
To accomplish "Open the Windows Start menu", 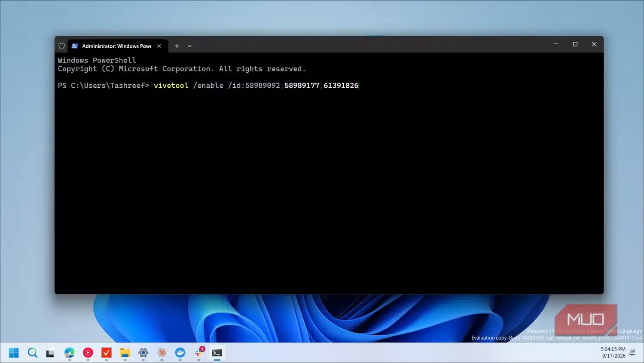I will [14, 353].
